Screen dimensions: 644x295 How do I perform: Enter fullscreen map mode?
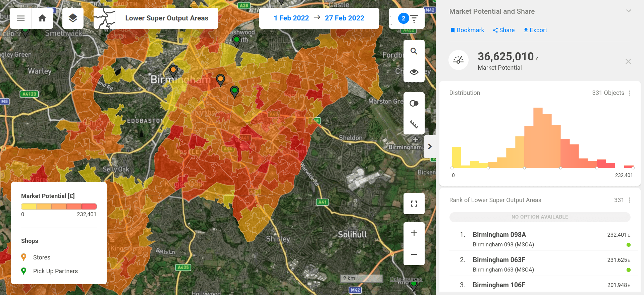(414, 203)
